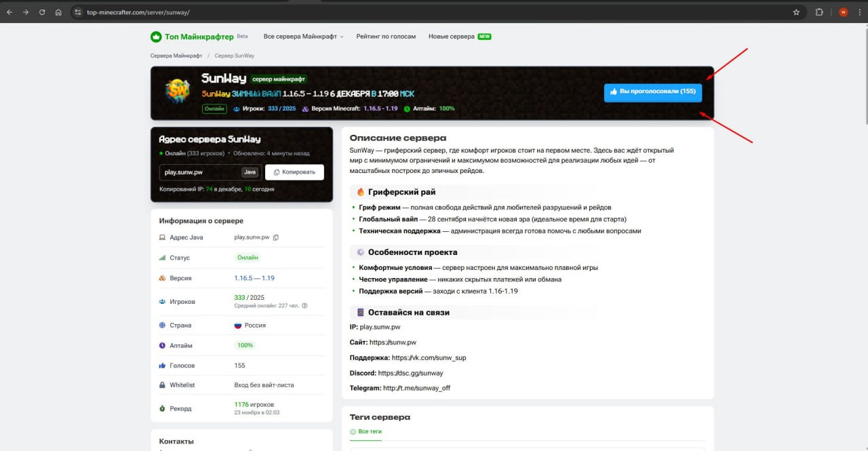Screen dimensions: 868x451
Task: Follow the Серверa Майнкрафт breadcrumb link
Action: click(x=176, y=56)
